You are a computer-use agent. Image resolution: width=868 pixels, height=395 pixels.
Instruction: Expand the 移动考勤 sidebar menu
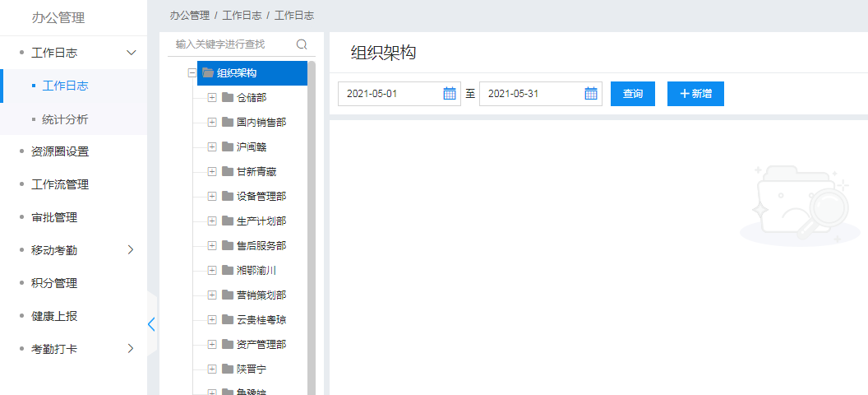point(130,249)
